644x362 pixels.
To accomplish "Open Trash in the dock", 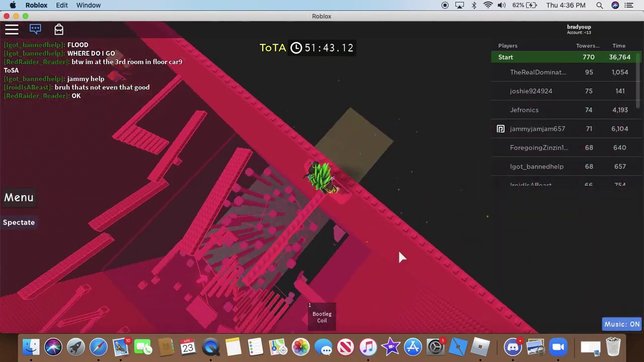I will (613, 347).
